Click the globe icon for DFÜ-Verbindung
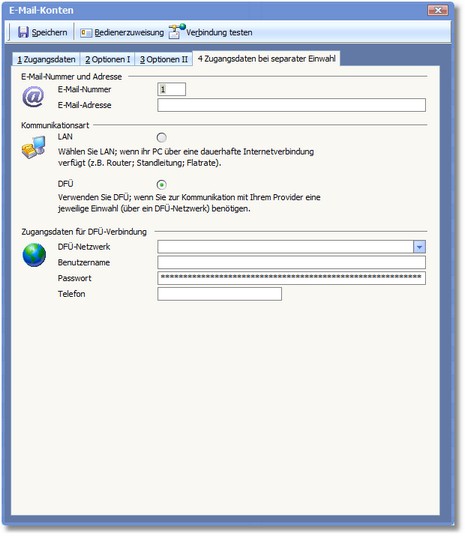The image size is (465, 536). [34, 255]
